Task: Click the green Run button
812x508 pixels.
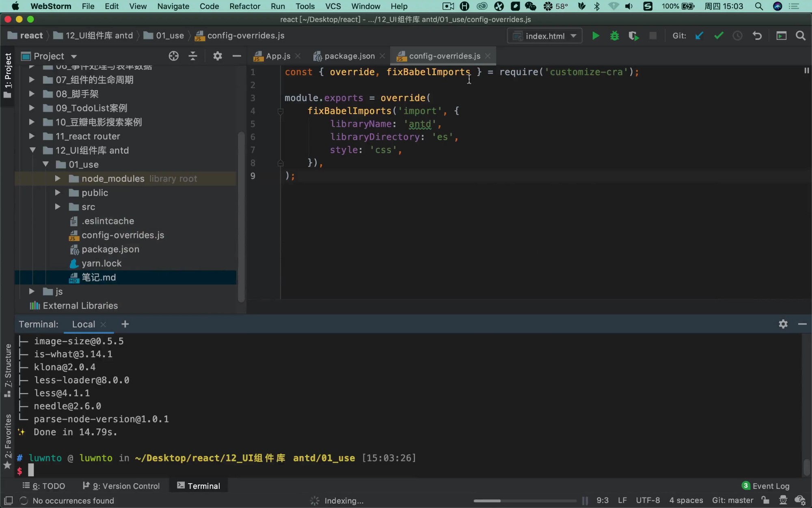Action: tap(595, 36)
